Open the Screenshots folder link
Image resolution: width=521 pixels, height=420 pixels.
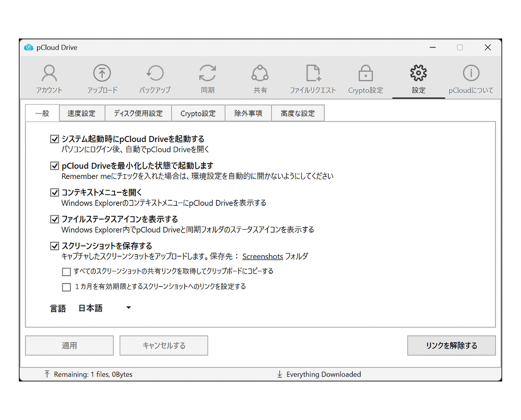pyautogui.click(x=263, y=257)
